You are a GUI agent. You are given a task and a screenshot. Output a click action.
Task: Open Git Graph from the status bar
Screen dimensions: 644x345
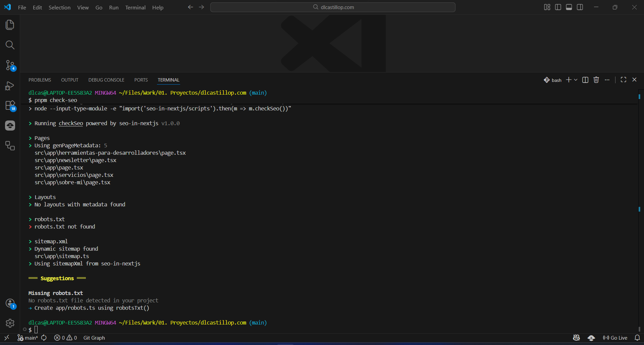coord(94,338)
